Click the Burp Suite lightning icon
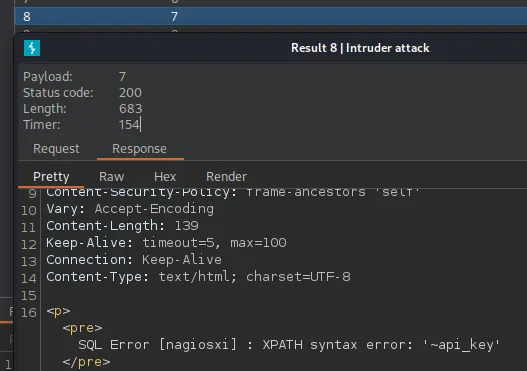 click(x=32, y=48)
